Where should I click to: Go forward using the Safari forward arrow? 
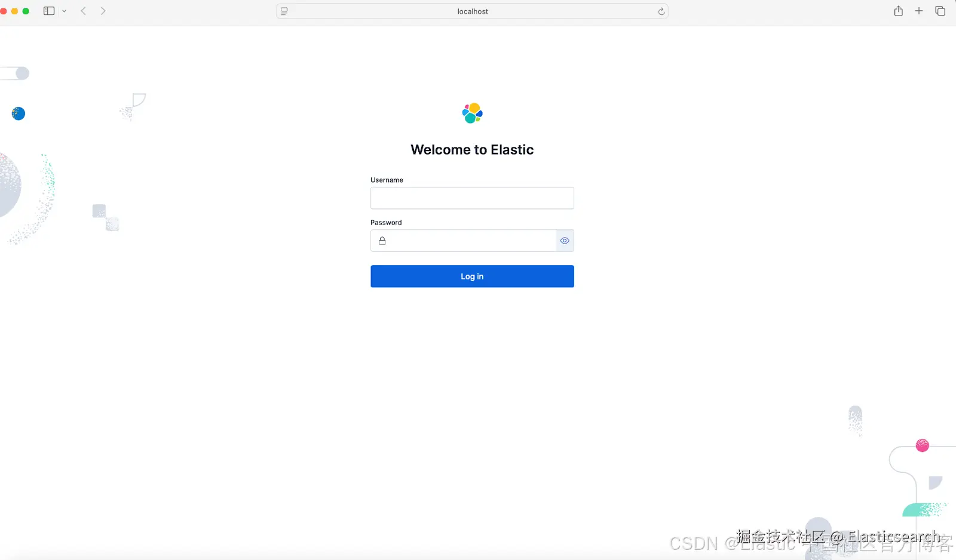(103, 11)
